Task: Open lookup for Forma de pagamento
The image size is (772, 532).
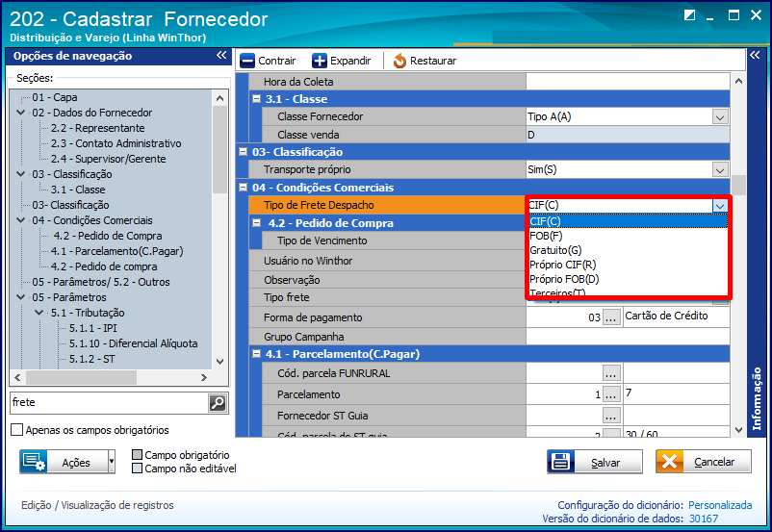Action: coord(611,317)
